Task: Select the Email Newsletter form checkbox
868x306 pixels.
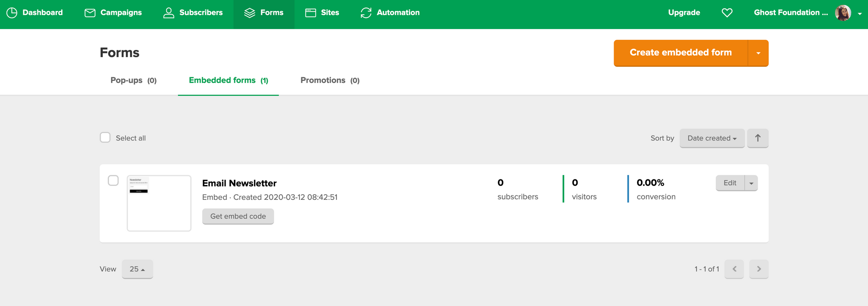Action: pos(113,181)
